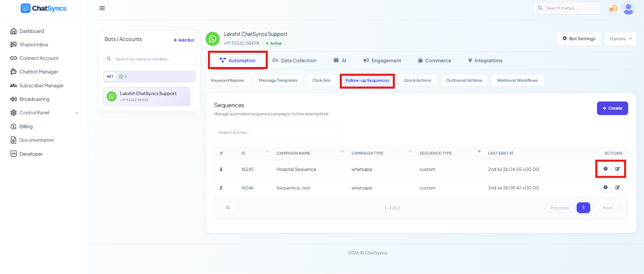Select the All 1 filter chip
The width and height of the screenshot is (644, 274).
click(x=110, y=77)
